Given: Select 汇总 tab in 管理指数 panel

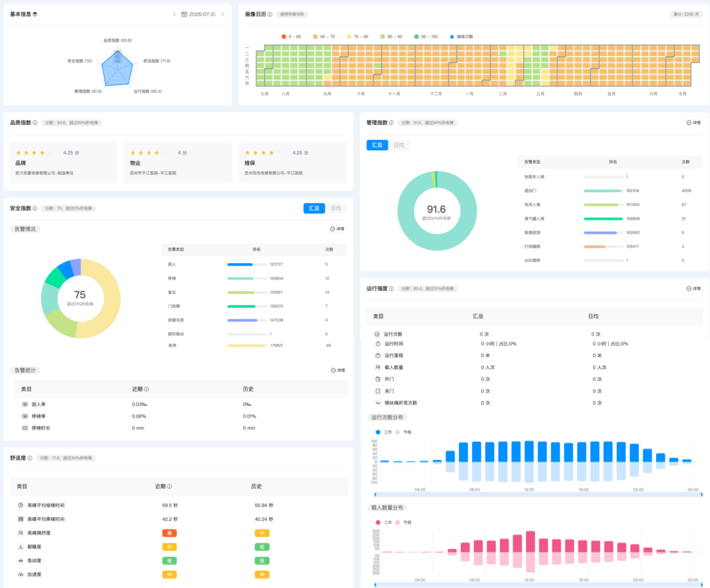Looking at the screenshot, I should 377,145.
